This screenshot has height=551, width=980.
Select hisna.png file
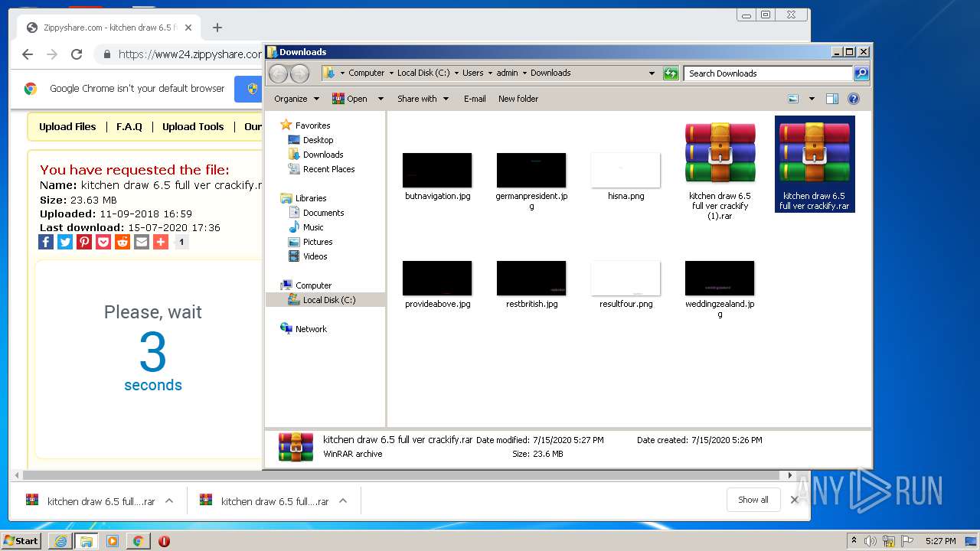tap(626, 176)
